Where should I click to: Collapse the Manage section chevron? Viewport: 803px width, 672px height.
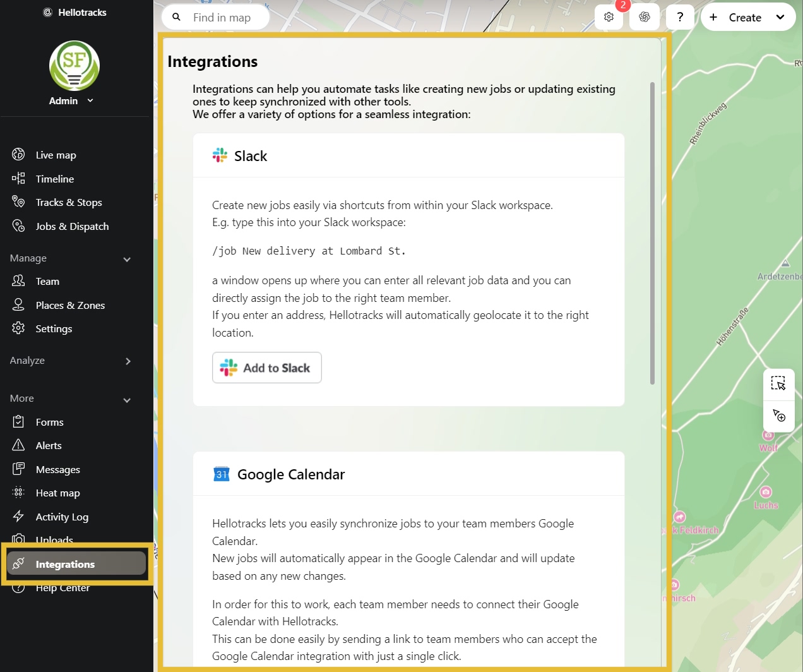coord(127,259)
